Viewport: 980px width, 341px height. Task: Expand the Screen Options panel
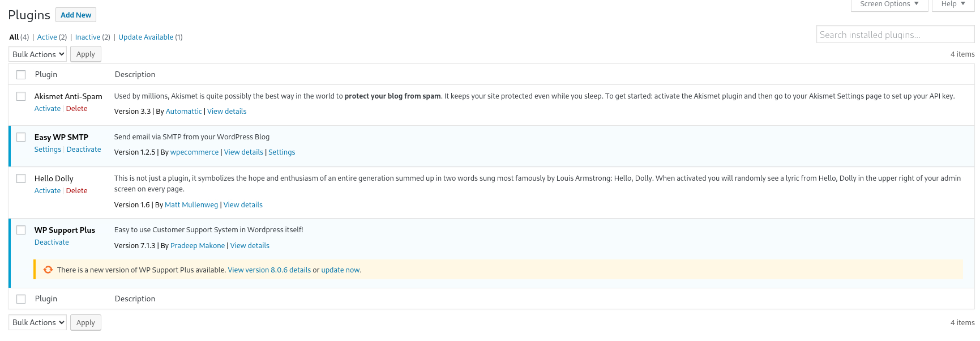[x=889, y=4]
